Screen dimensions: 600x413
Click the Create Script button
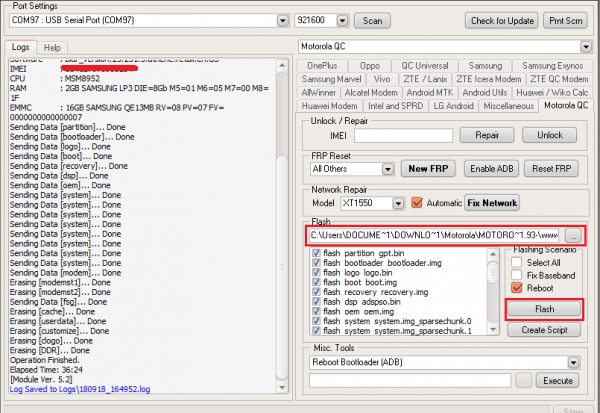pyautogui.click(x=544, y=330)
